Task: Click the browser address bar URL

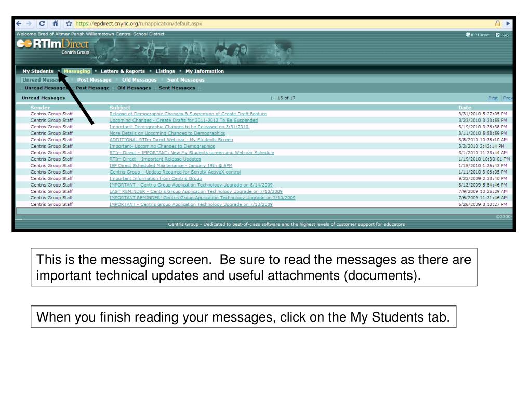Action: [x=139, y=24]
